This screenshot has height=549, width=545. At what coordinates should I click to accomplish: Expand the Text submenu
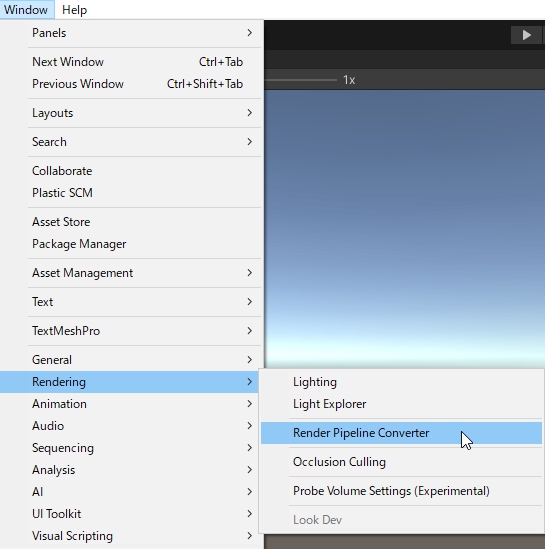pyautogui.click(x=131, y=302)
